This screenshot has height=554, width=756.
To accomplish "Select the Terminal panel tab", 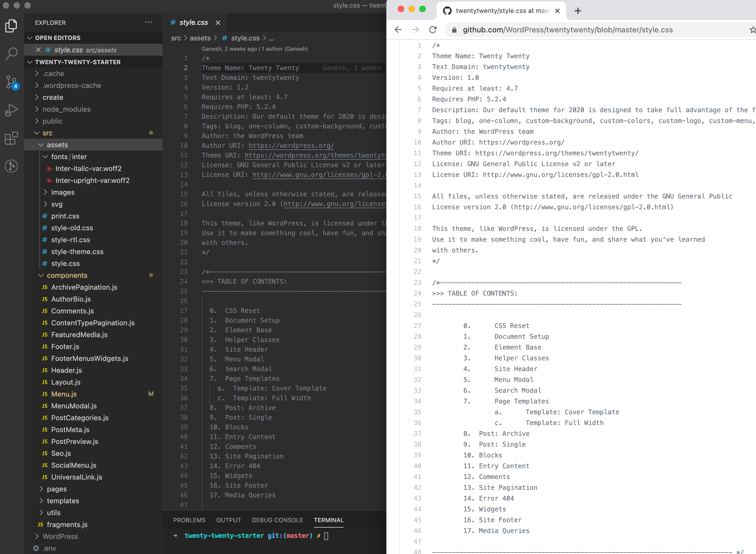I will (329, 520).
